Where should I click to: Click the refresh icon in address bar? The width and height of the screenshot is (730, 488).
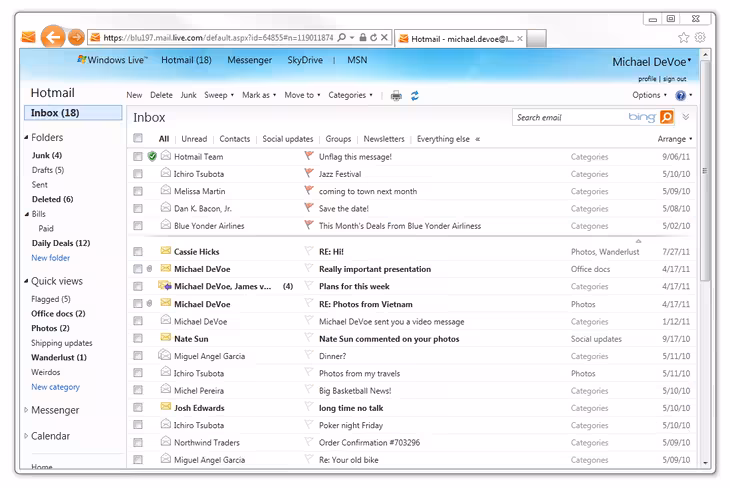pos(373,37)
